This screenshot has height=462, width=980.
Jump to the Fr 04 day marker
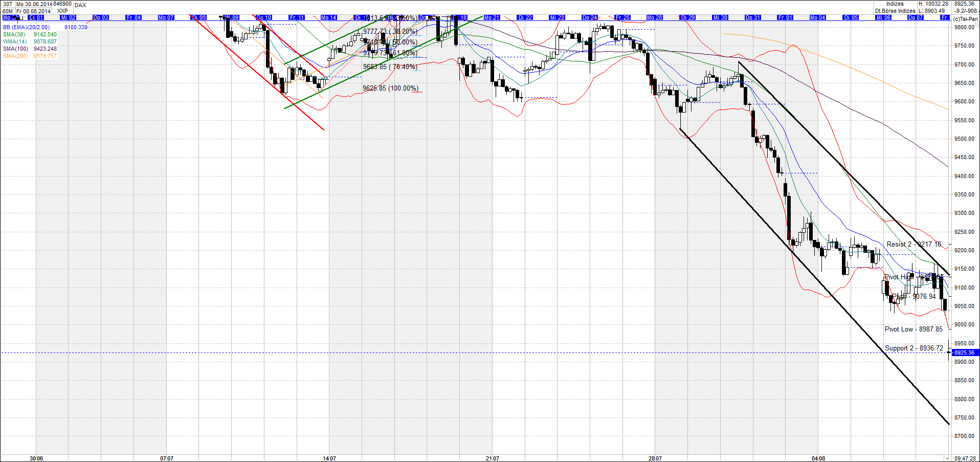[x=133, y=17]
